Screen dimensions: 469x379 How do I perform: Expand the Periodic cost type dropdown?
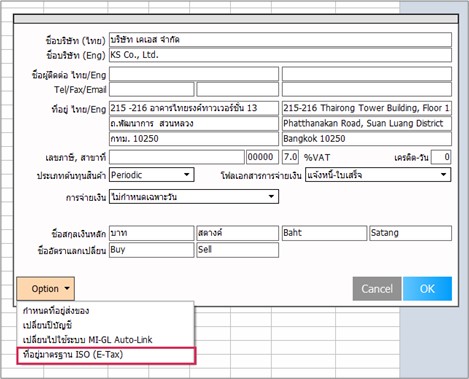[x=152, y=175]
